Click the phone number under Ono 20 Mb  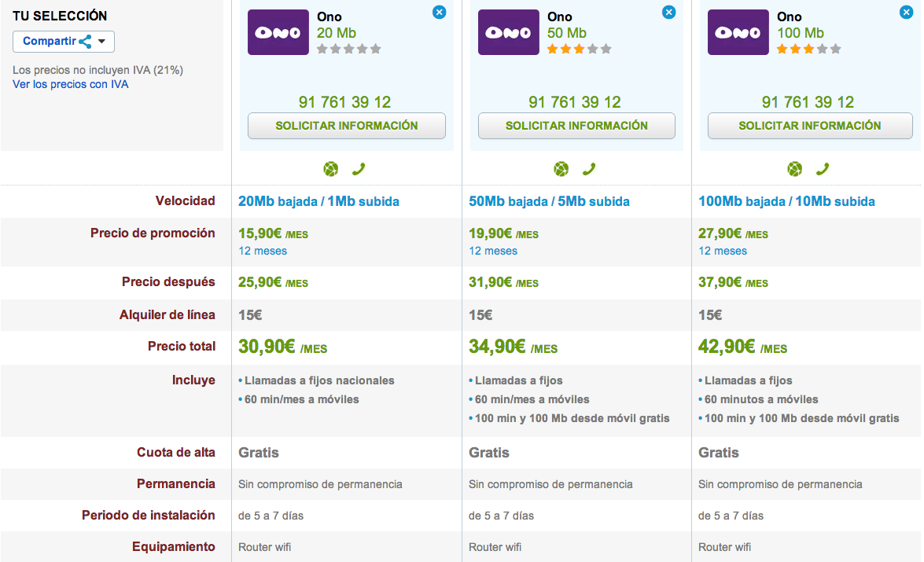pos(344,102)
